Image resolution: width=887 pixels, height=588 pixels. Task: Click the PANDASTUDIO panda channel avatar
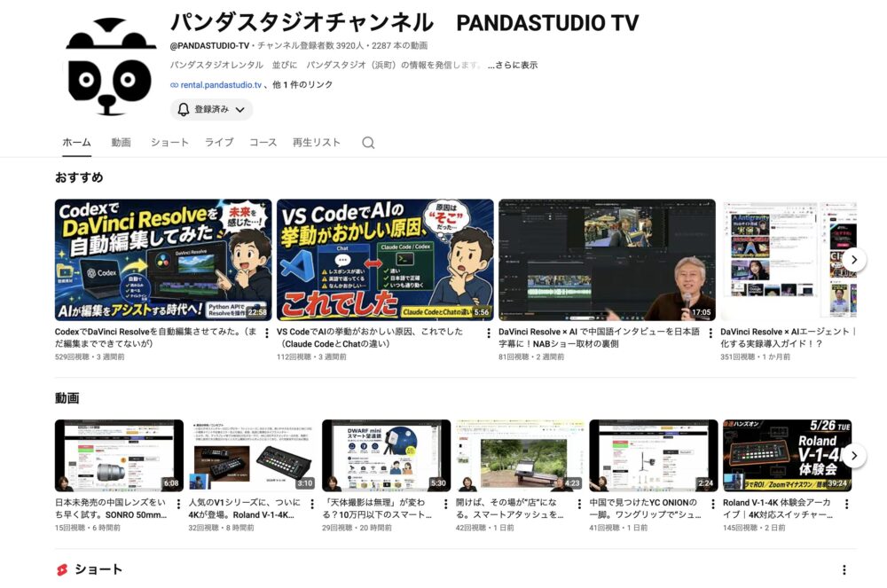click(x=111, y=67)
